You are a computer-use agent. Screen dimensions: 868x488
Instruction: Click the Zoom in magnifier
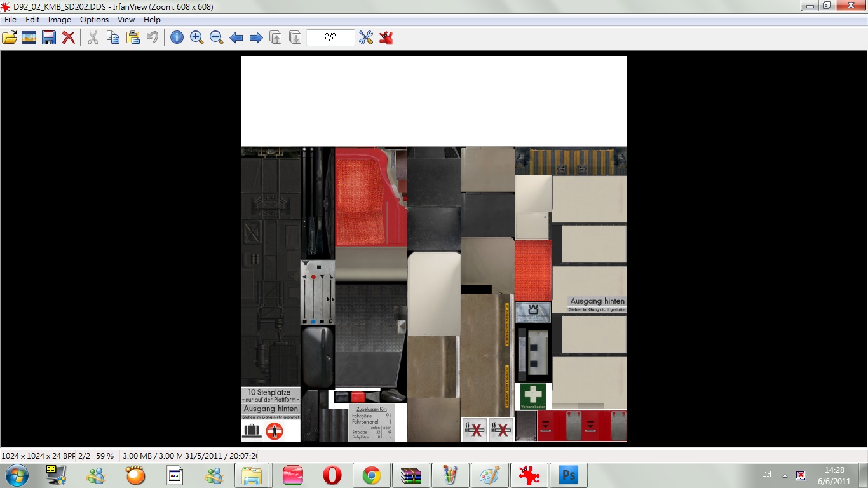(x=197, y=37)
